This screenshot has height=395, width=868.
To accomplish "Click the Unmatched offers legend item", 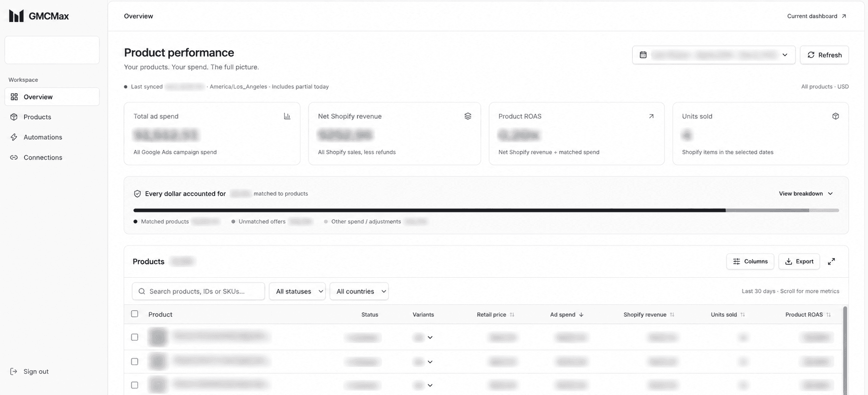I will pyautogui.click(x=272, y=221).
